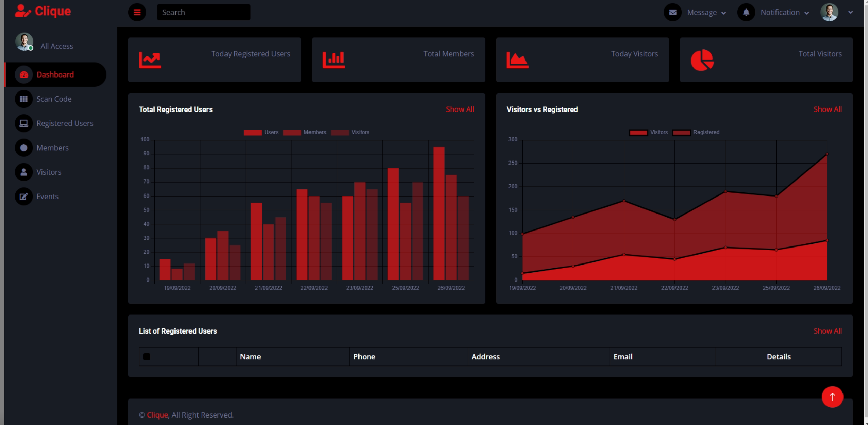The height and width of the screenshot is (425, 868).
Task: Click the Message envelope icon
Action: tap(672, 12)
